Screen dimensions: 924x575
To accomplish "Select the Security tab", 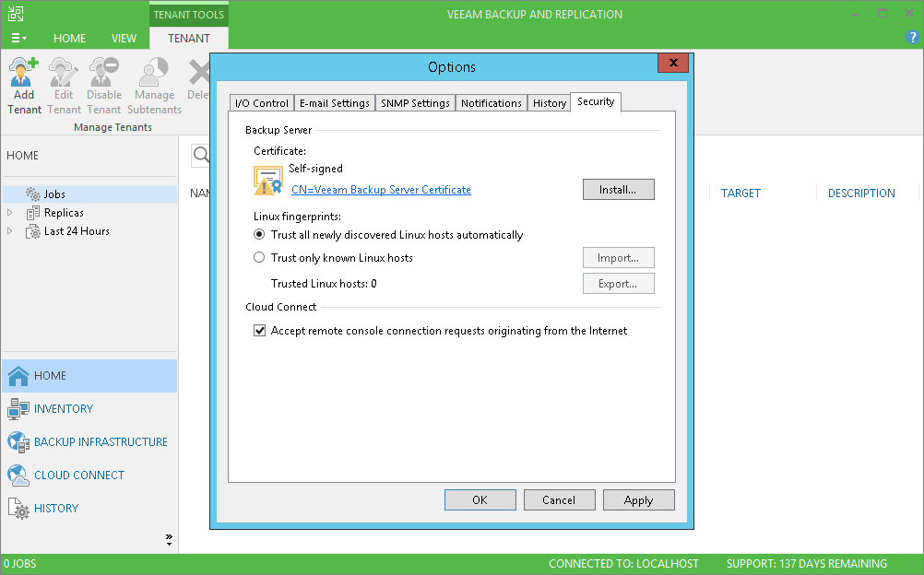I will 596,102.
